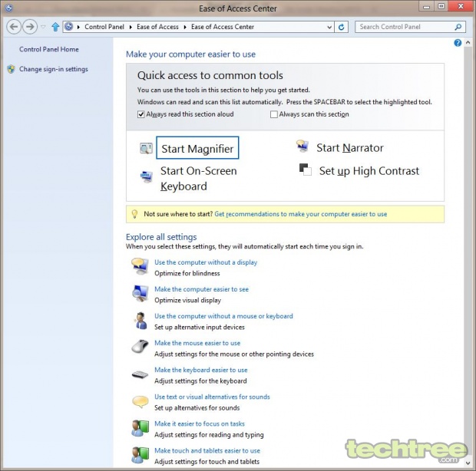
Task: Click the lightbulb recommendations icon
Action: 134,214
